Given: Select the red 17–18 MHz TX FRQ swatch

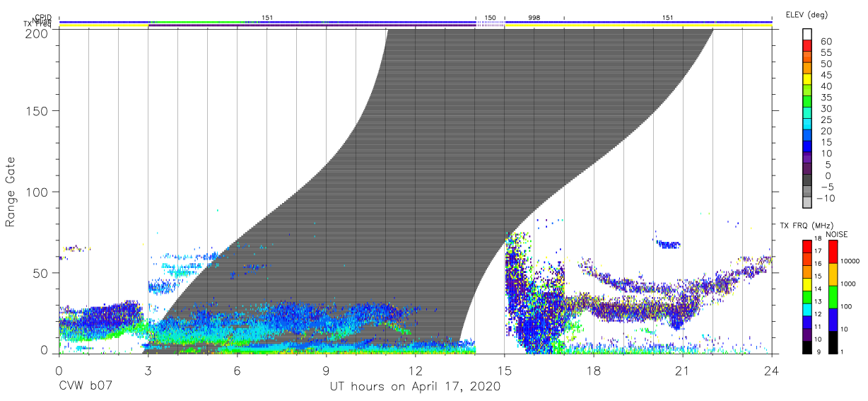Looking at the screenshot, I should [x=808, y=246].
